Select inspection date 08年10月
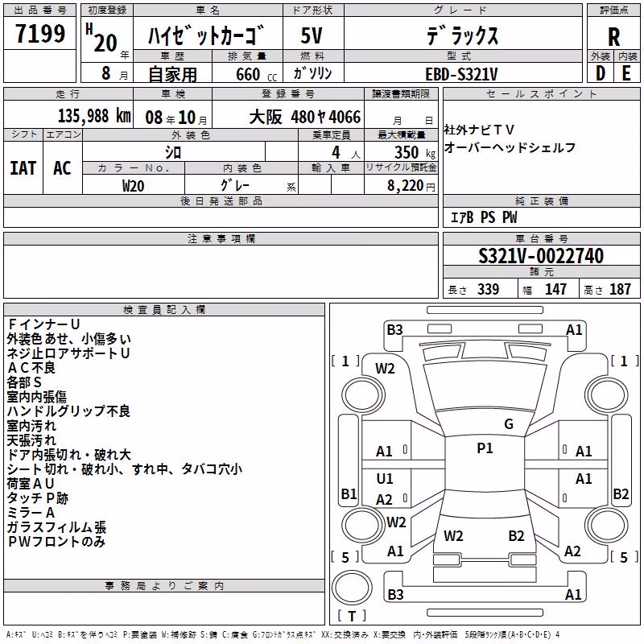The width and height of the screenshot is (644, 644). point(175,118)
